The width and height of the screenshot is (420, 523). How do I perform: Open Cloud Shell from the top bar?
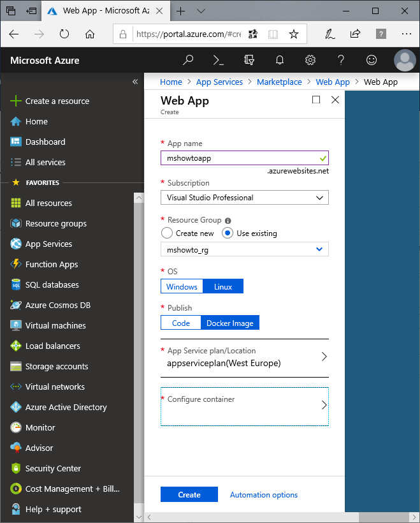[x=219, y=61]
